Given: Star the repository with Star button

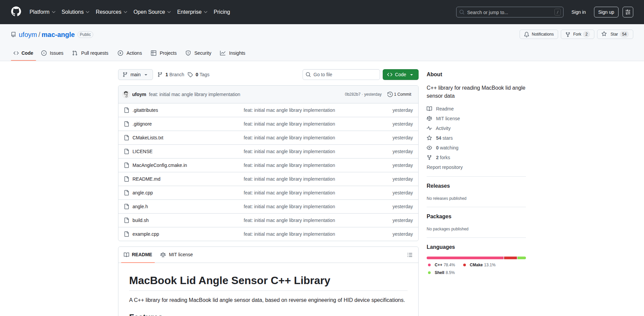Looking at the screenshot, I should click(x=615, y=34).
